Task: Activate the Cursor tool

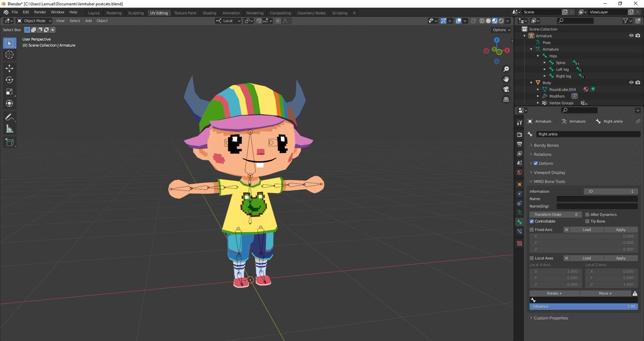Action: pos(10,55)
